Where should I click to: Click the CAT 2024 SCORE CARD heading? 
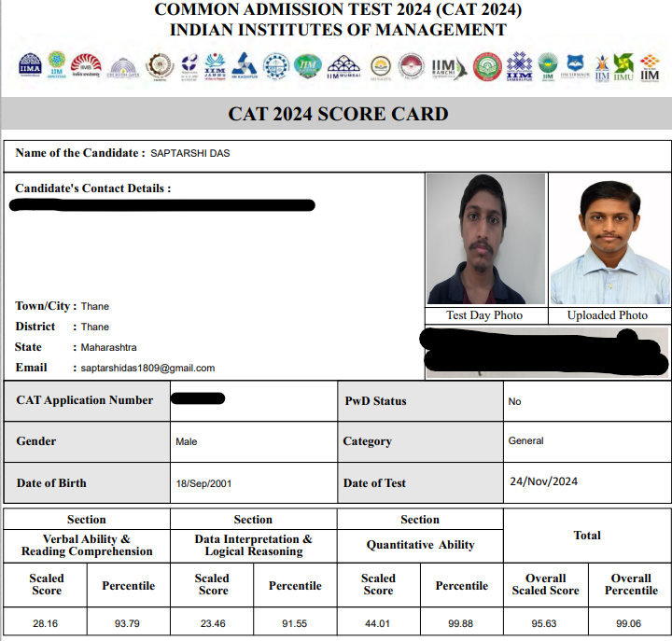point(338,115)
